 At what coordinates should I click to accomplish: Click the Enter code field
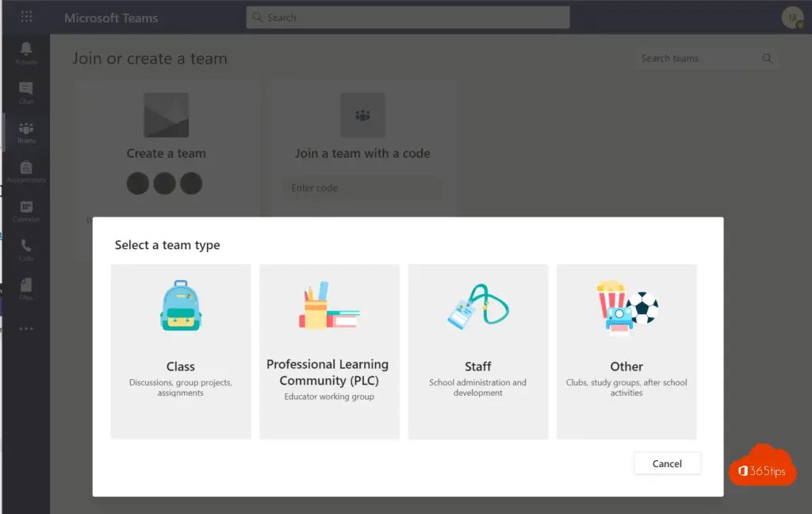362,188
